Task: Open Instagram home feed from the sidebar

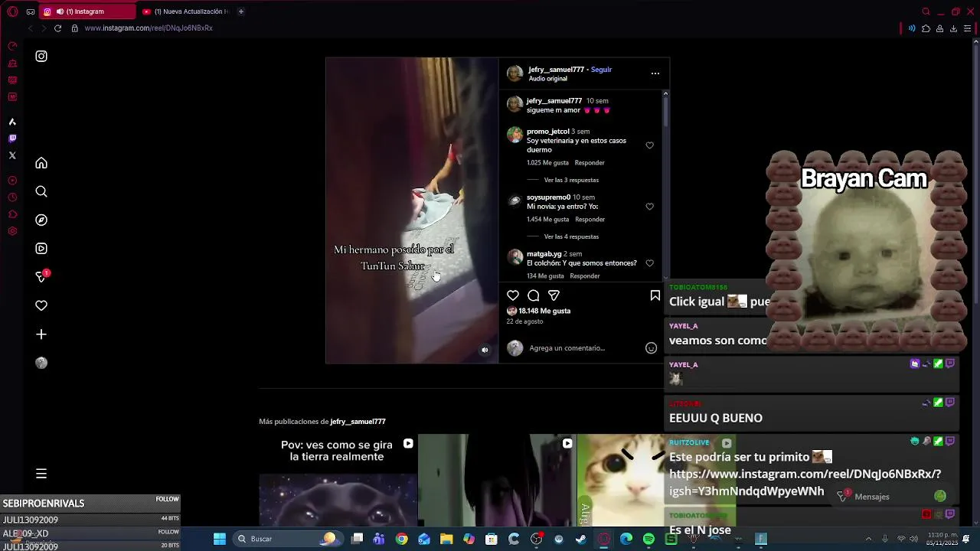Action: [x=41, y=163]
